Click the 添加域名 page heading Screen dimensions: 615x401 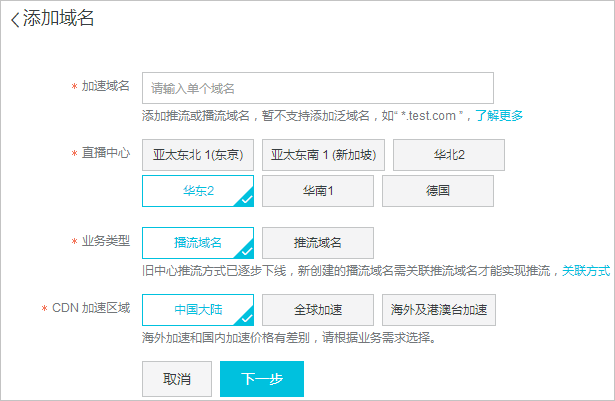click(x=58, y=20)
